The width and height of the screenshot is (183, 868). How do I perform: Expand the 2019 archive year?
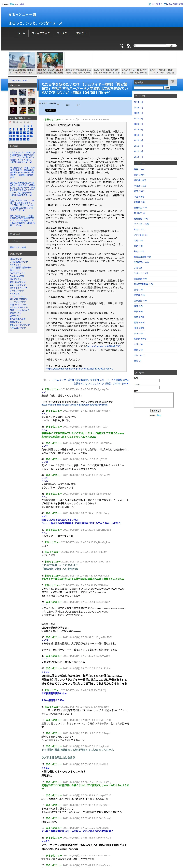click(x=138, y=129)
